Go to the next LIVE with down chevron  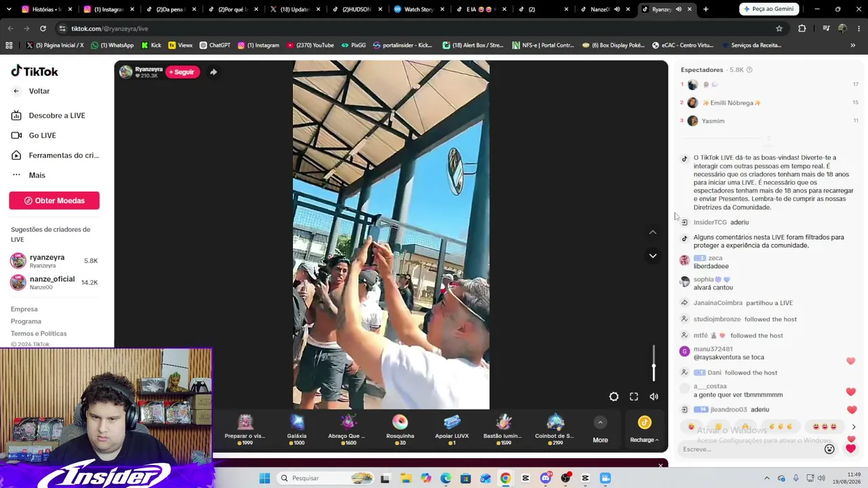tap(653, 256)
